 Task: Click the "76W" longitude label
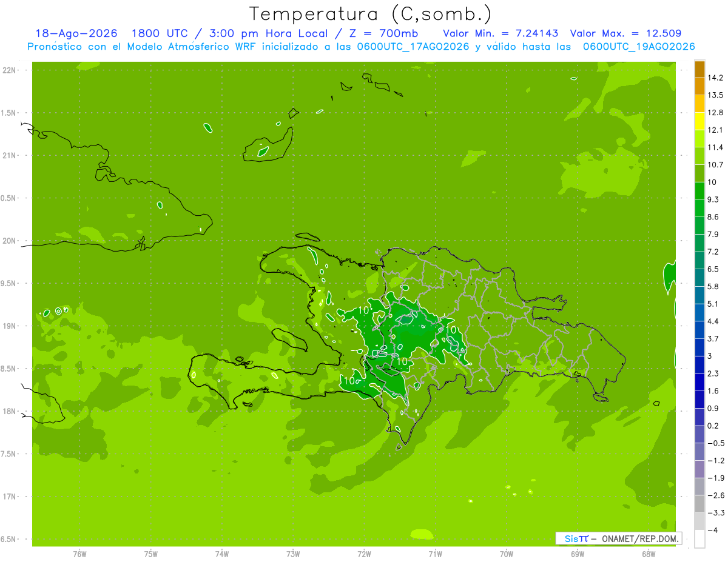(x=79, y=554)
